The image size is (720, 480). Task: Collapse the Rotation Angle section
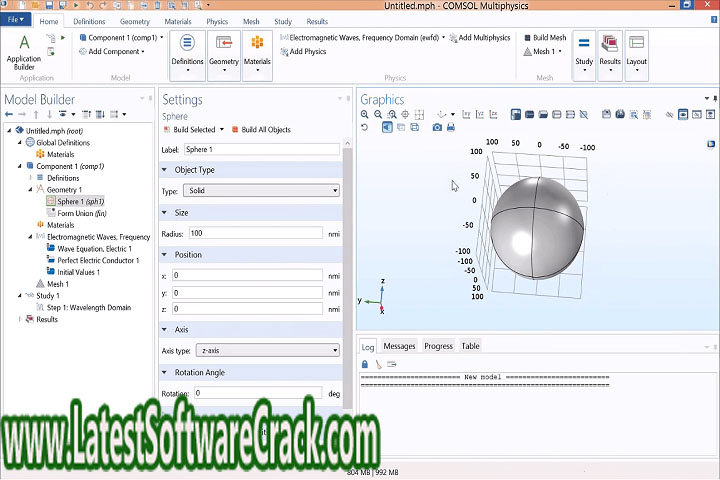click(164, 372)
